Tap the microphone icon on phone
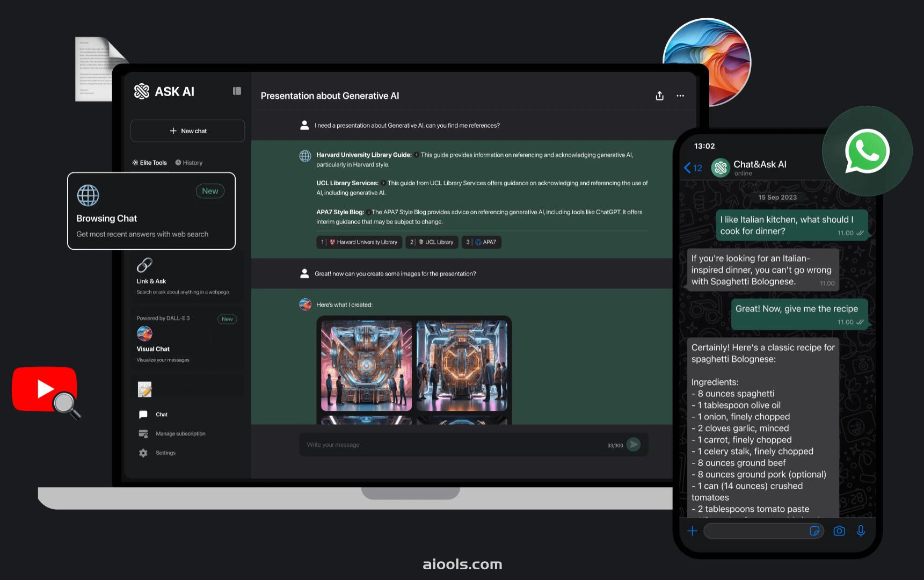 (861, 531)
